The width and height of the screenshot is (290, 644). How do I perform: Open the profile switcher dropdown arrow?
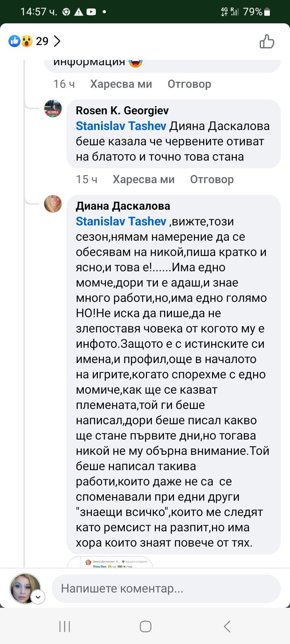[38, 597]
